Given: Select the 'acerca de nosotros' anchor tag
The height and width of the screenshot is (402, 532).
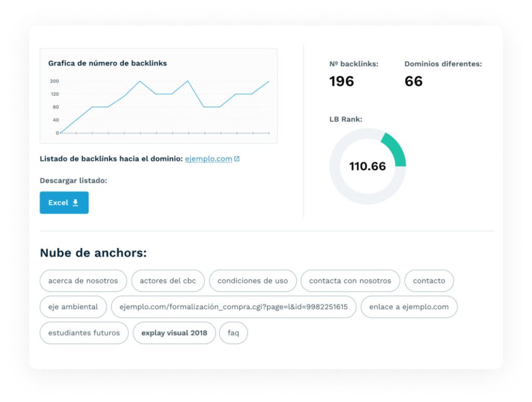Looking at the screenshot, I should [83, 280].
